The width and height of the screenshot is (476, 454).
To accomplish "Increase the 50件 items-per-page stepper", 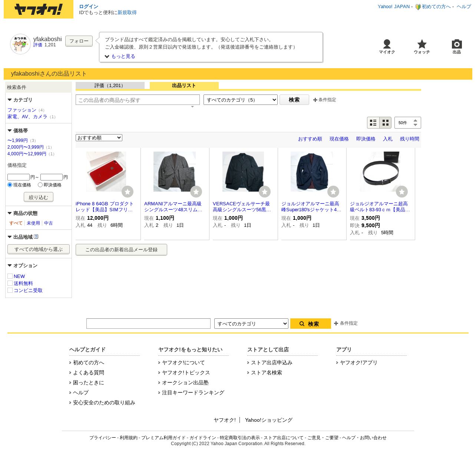I will coord(415,120).
